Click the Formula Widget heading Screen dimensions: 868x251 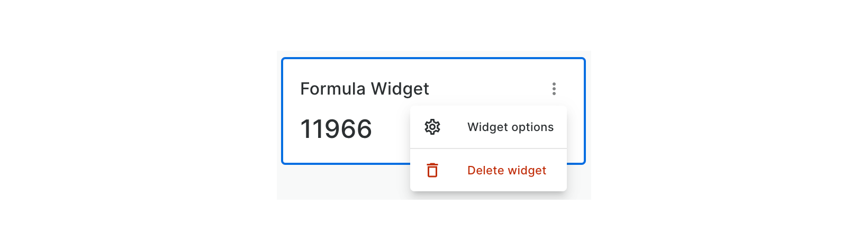click(x=364, y=89)
